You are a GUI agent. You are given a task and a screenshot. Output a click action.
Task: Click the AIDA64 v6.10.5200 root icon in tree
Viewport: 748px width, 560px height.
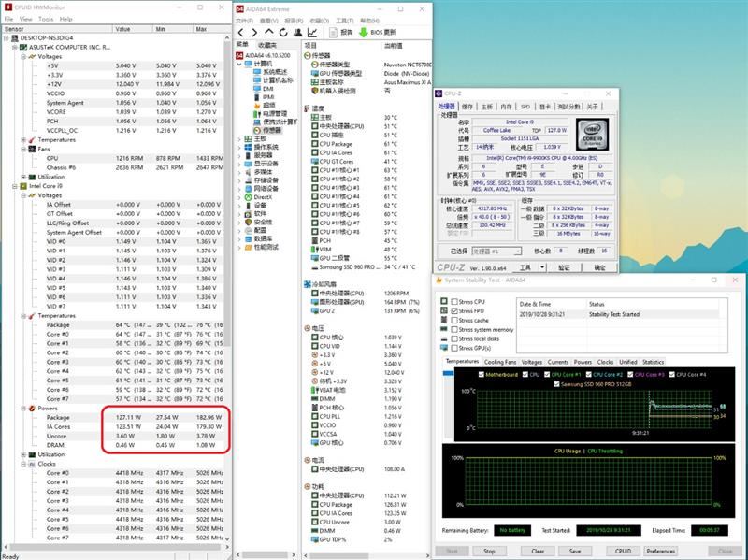(x=239, y=56)
